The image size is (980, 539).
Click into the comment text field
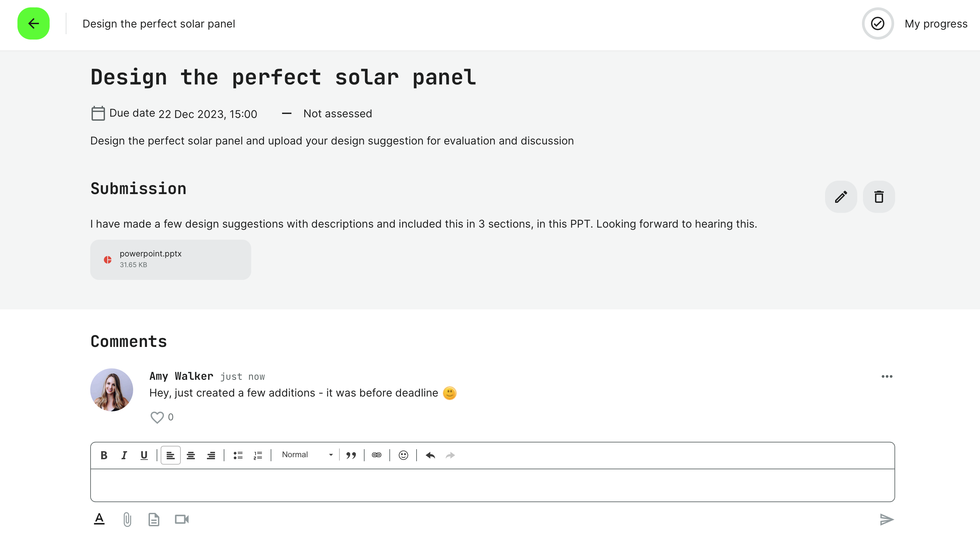click(492, 485)
